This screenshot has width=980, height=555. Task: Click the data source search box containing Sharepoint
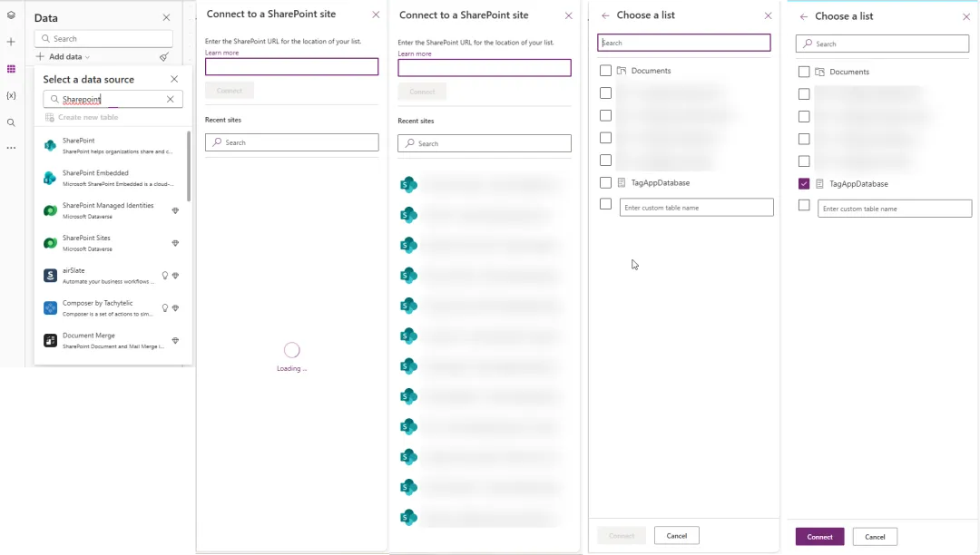pyautogui.click(x=113, y=99)
